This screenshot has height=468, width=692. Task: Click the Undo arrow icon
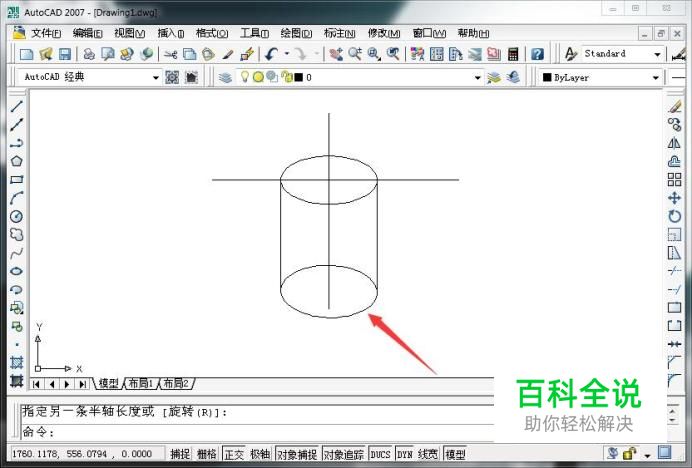(271, 54)
